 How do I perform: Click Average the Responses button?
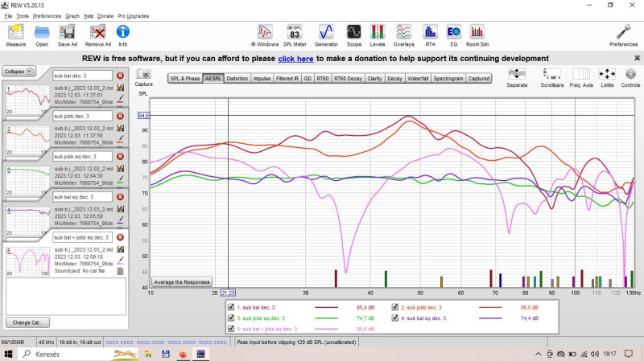[x=182, y=282]
